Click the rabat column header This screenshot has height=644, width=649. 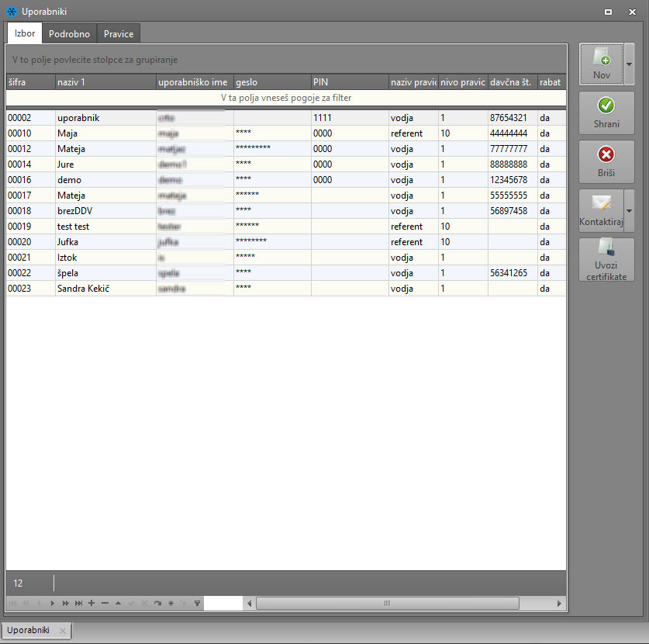[552, 82]
